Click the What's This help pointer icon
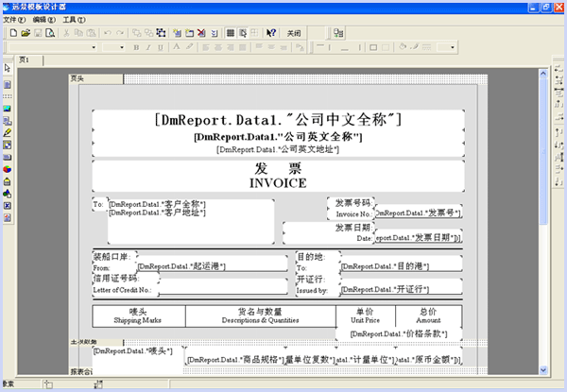Image resolution: width=567 pixels, height=392 pixels. click(x=271, y=33)
